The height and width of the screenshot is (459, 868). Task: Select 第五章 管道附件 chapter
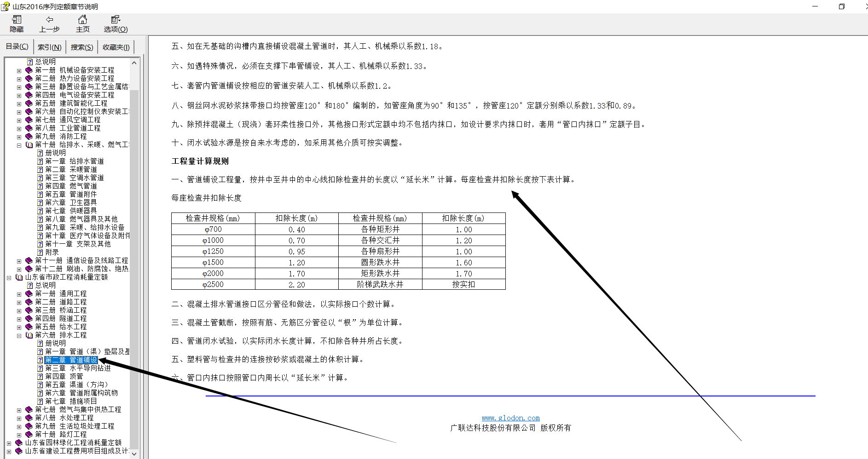point(71,194)
